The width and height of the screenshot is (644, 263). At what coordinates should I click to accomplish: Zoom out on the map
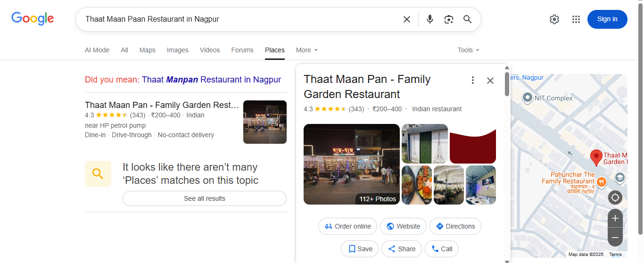tap(615, 237)
